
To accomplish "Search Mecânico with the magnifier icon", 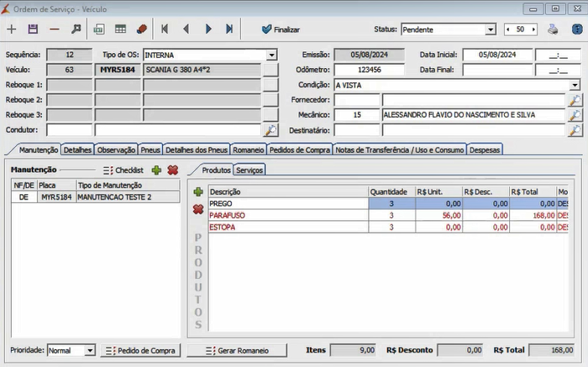I will 575,115.
